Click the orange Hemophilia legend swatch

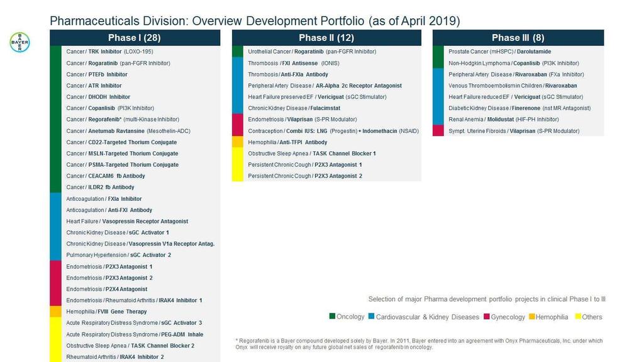coord(532,316)
